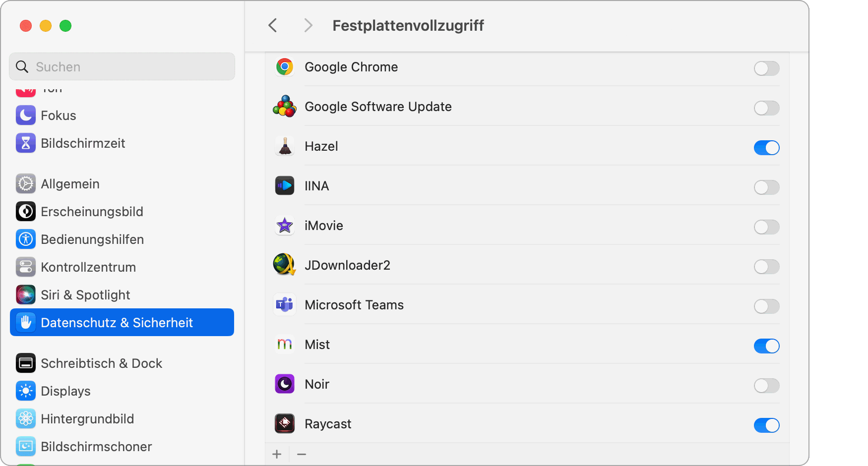This screenshot has width=868, height=466.
Task: Click the Festplattenvollzugriff title
Action: pos(408,25)
